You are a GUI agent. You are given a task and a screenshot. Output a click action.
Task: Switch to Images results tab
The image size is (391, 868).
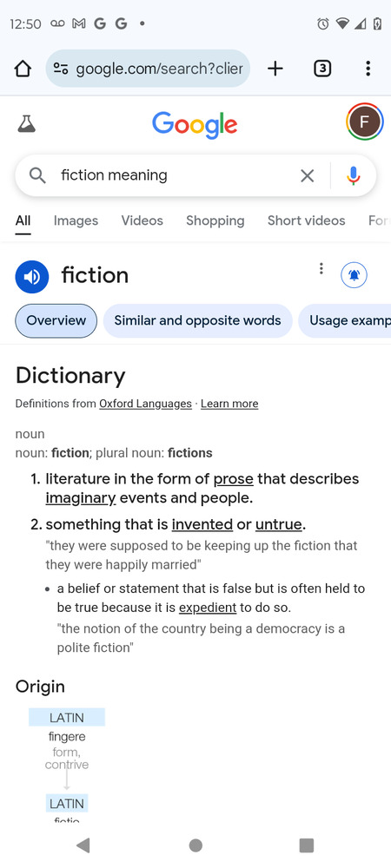coord(76,220)
